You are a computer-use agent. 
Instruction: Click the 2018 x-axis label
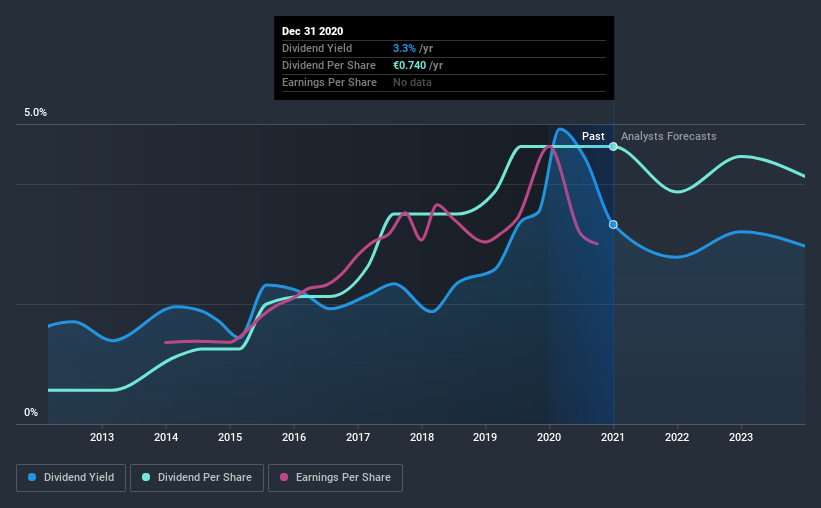422,437
